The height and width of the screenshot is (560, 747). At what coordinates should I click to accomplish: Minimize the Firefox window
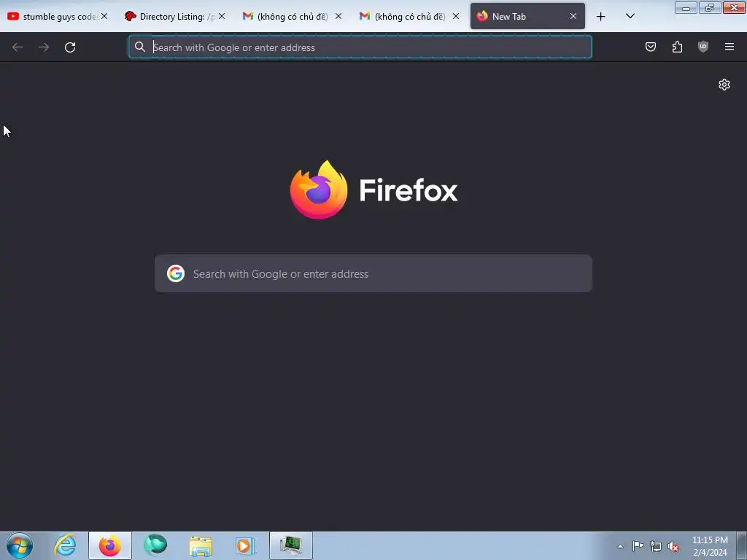point(686,7)
